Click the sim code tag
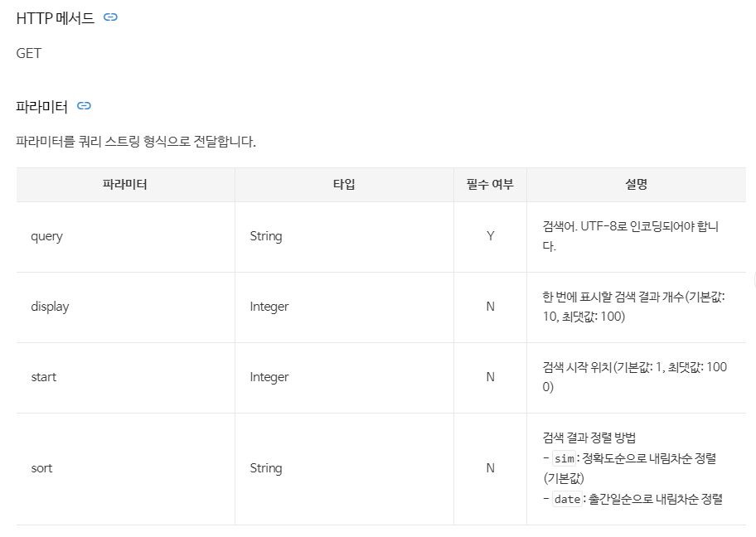756x537 pixels. (565, 458)
